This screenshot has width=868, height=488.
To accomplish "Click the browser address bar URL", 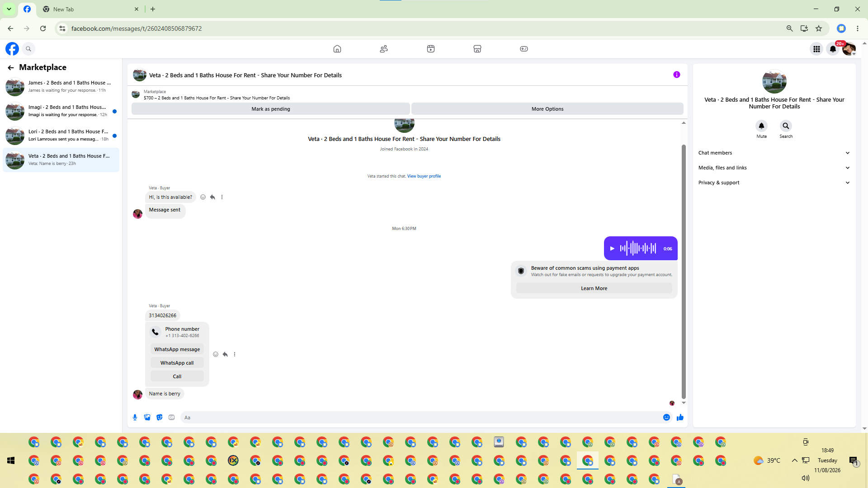I will point(137,28).
